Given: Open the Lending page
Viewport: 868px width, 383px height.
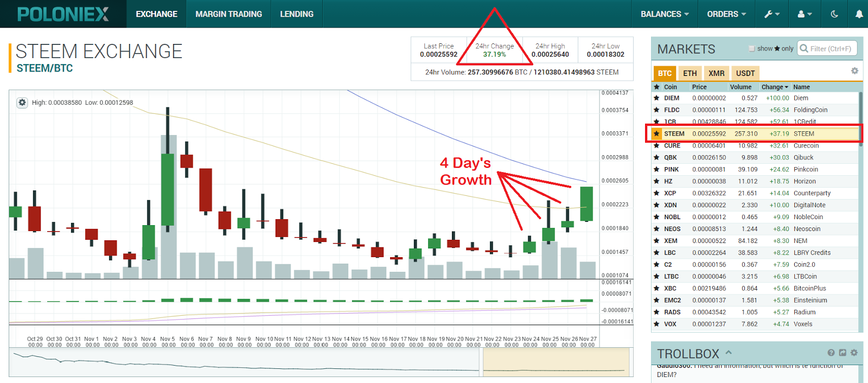Looking at the screenshot, I should click(x=296, y=14).
